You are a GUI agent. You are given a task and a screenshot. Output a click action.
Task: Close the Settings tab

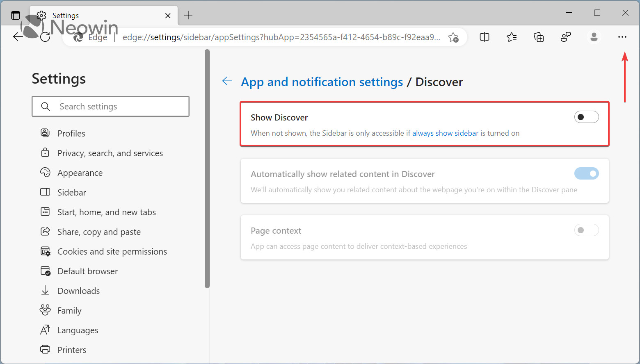tap(168, 16)
